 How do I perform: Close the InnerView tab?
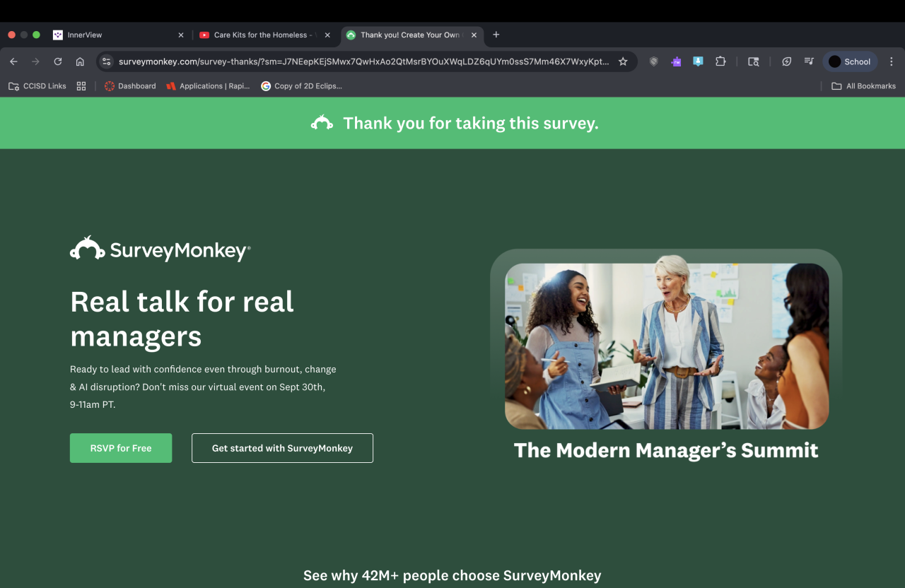[180, 35]
